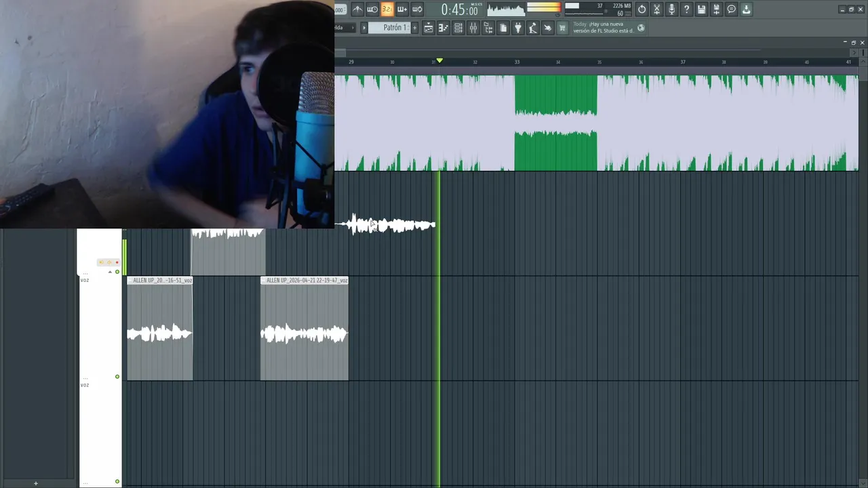Click the microphone recording icon
This screenshot has height=488, width=868.
(x=671, y=9)
